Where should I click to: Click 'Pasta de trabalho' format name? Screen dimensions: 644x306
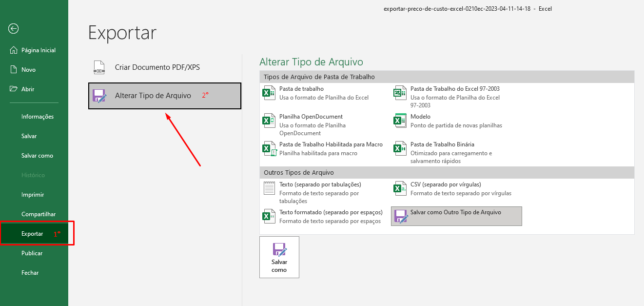coord(301,89)
